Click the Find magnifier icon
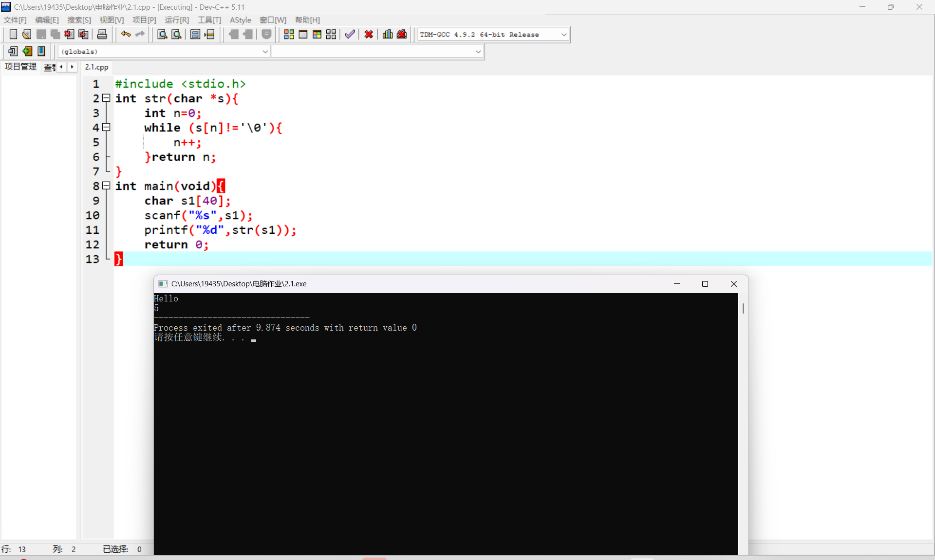The width and height of the screenshot is (935, 560). point(162,35)
